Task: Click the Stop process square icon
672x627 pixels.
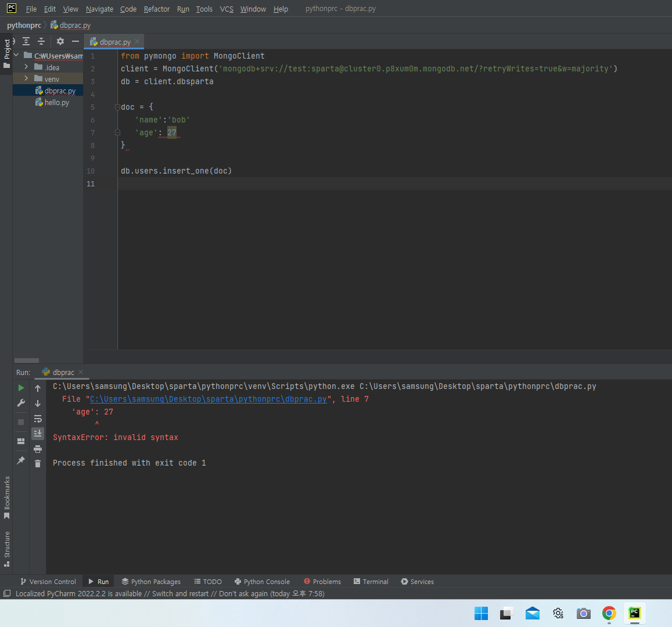Action: click(21, 422)
